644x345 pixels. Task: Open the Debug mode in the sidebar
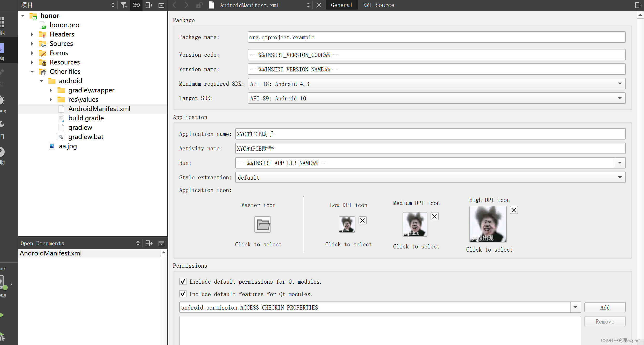(2, 104)
